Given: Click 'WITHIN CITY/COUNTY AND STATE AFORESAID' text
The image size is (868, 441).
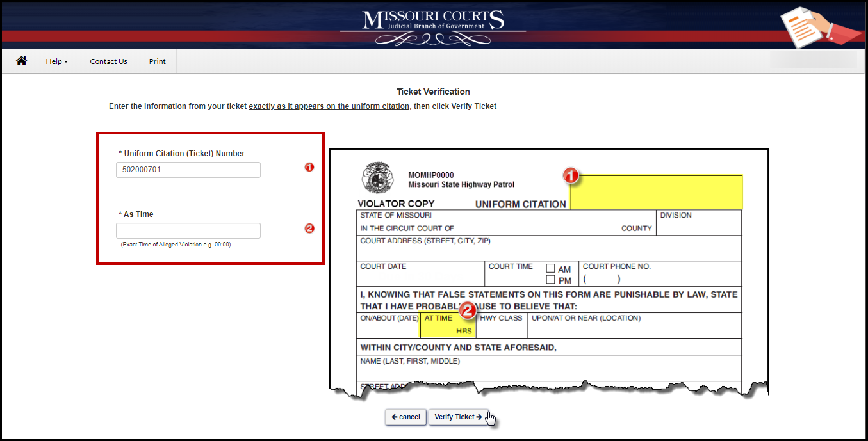Looking at the screenshot, I should (459, 348).
